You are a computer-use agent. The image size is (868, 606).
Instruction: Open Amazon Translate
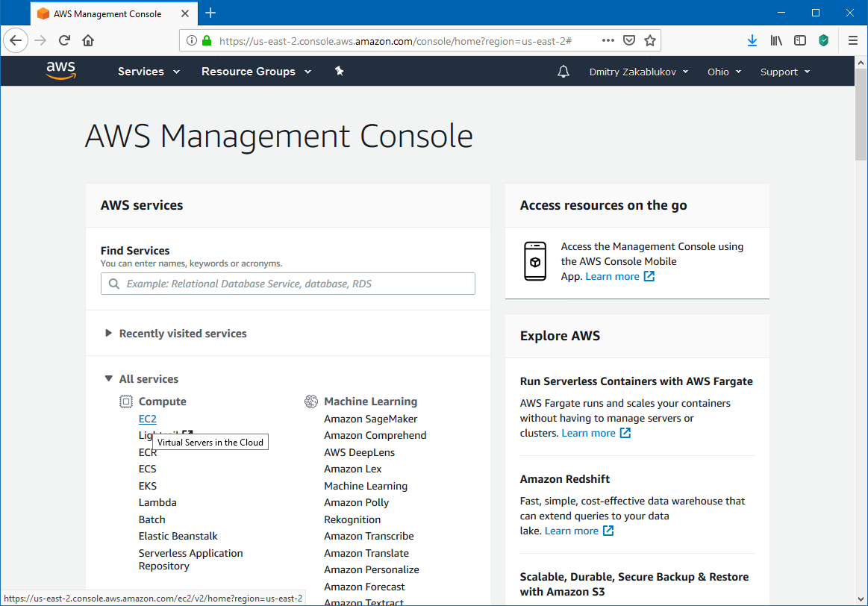366,553
